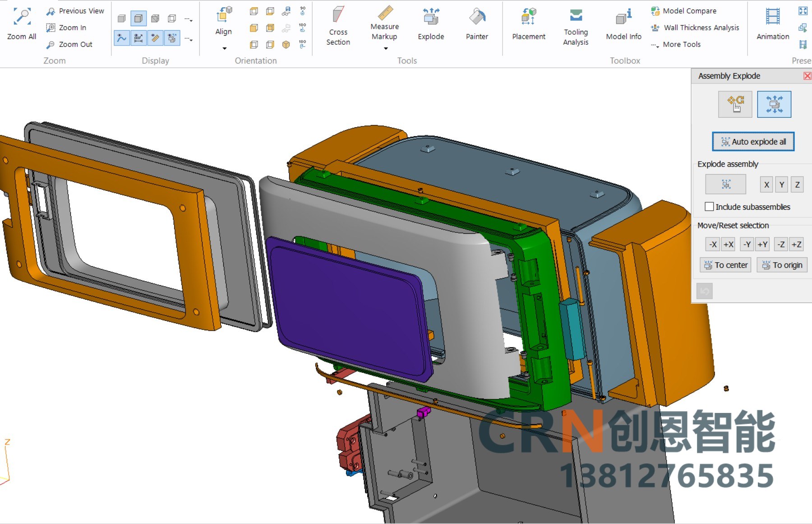Image resolution: width=812 pixels, height=524 pixels.
Task: Switch to plain shaded display mode
Action: click(x=122, y=19)
